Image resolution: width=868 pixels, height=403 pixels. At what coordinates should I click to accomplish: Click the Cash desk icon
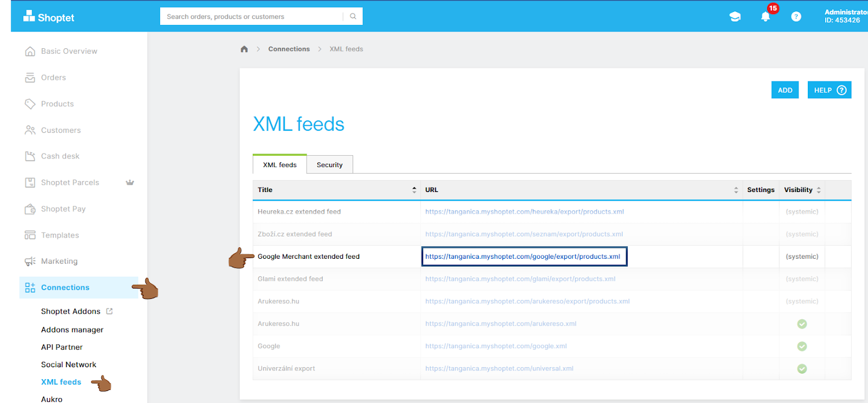coord(30,156)
